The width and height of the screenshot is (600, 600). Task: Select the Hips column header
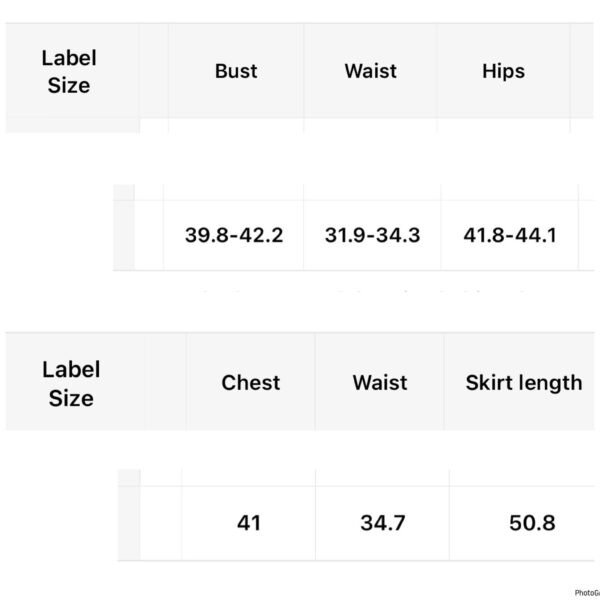coord(503,71)
